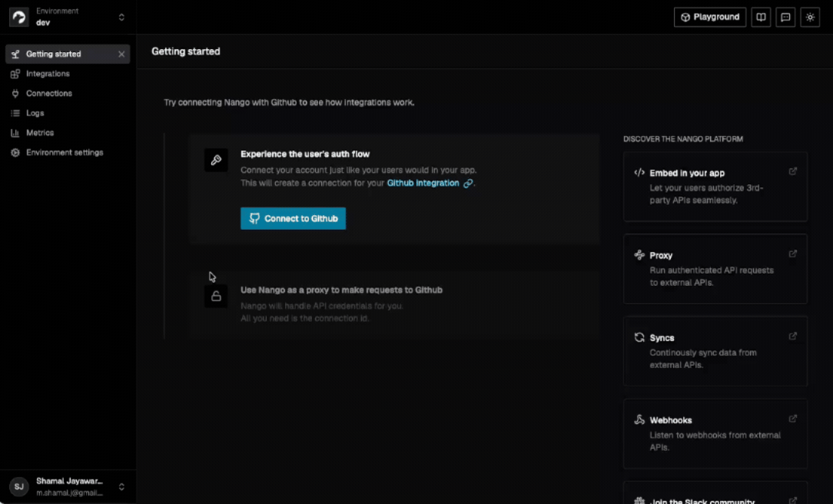
Task: Open Environment settings sidebar item
Action: pos(68,152)
